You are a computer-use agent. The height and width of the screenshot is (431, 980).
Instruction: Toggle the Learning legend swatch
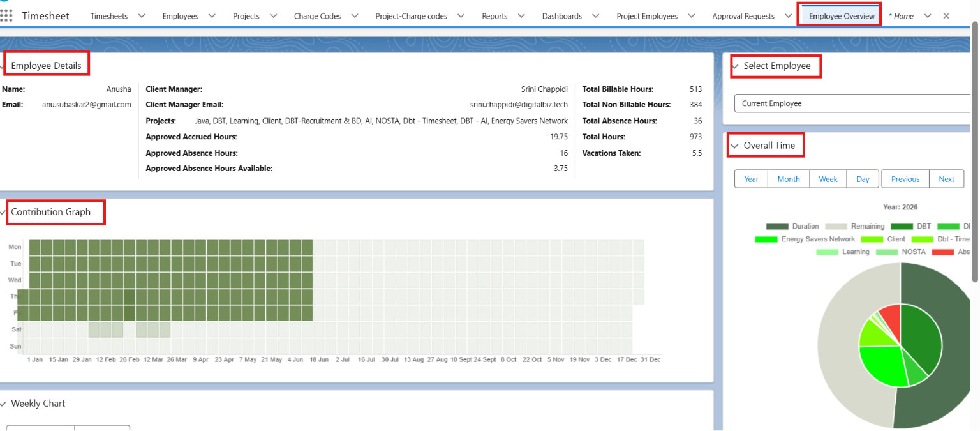(828, 252)
